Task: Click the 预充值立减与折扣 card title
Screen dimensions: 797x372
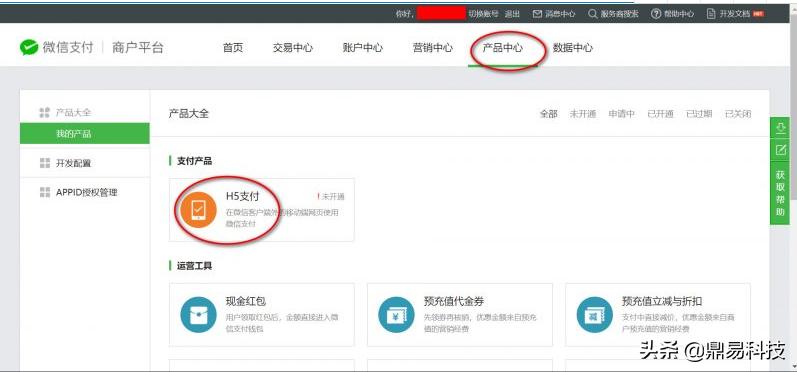Action: coord(662,301)
